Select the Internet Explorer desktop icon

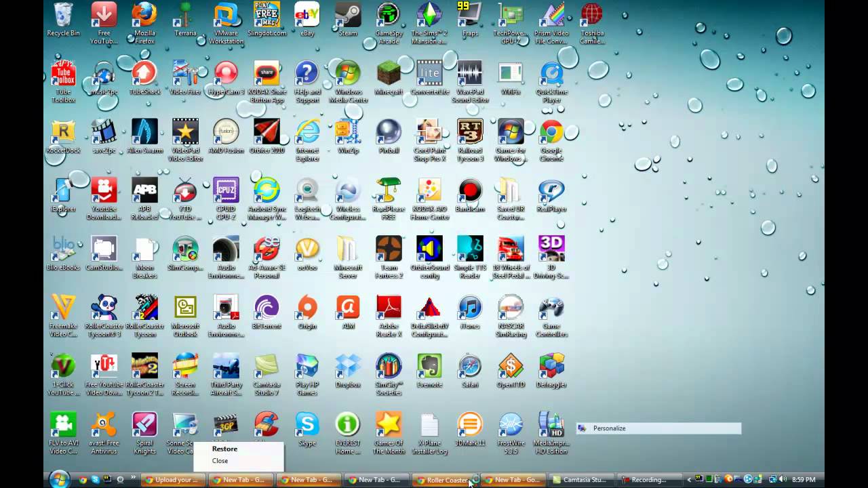coord(307,140)
